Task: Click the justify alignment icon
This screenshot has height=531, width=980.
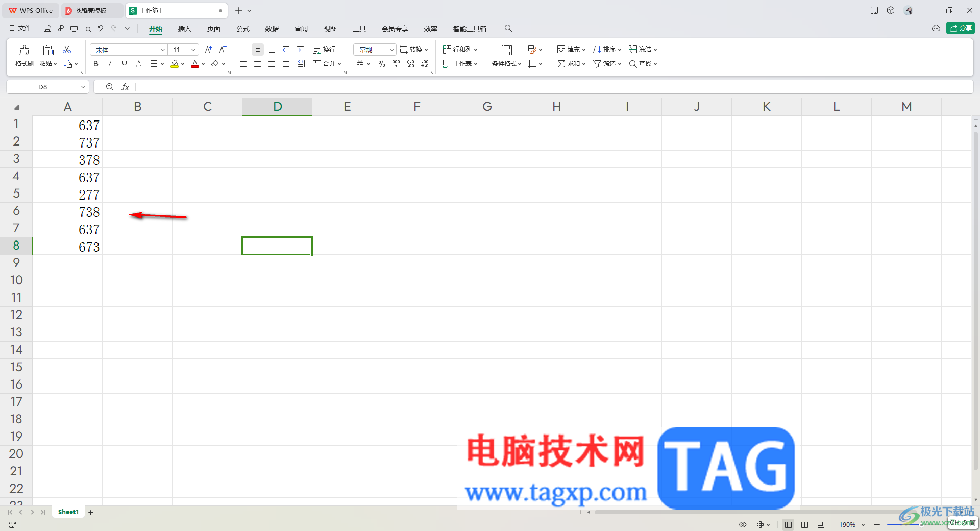Action: [286, 64]
